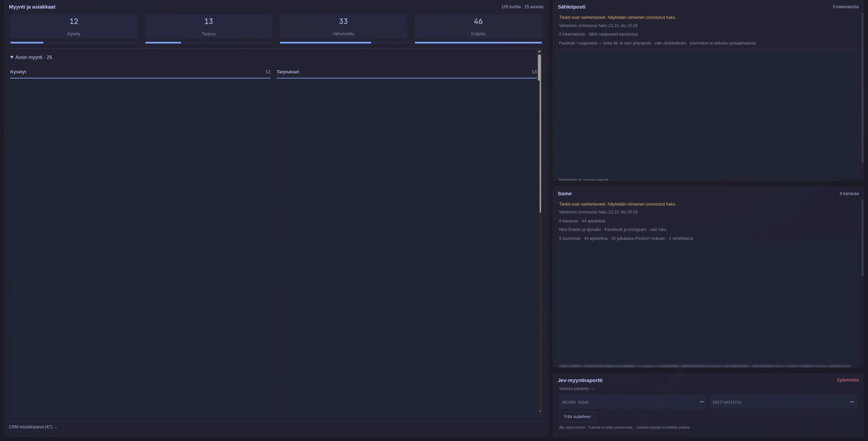Click the '0 lukematonta' badge in Sähköposti header
This screenshot has height=441, width=868.
846,7
